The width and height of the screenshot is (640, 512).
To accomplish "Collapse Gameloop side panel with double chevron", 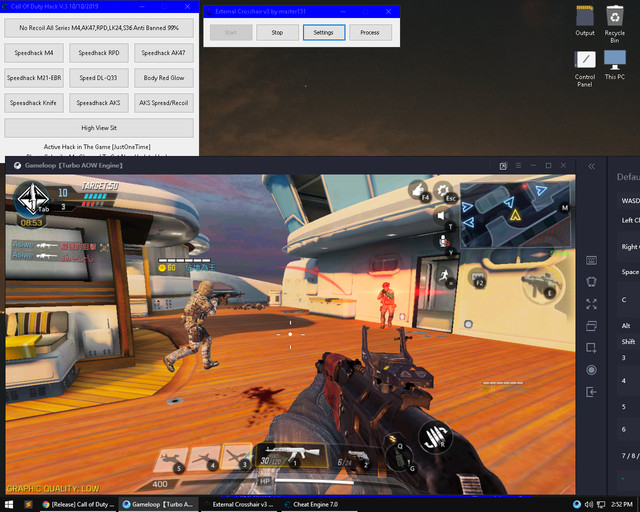I will point(591,166).
